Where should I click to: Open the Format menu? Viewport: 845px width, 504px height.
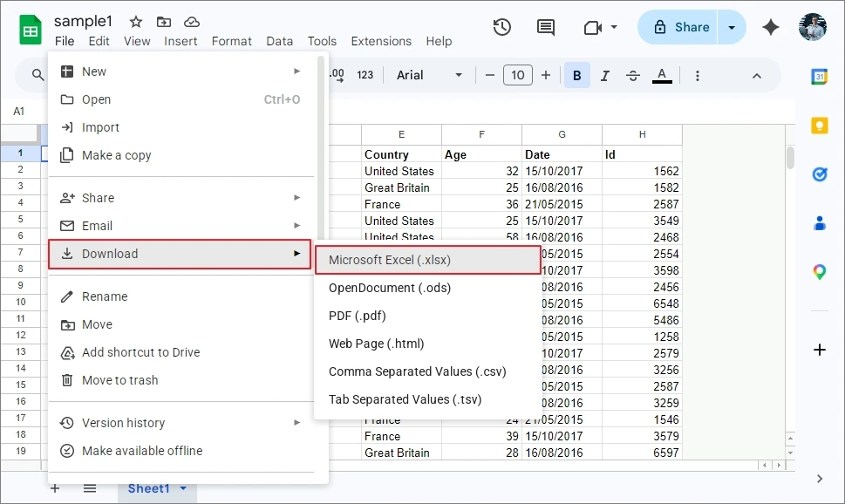click(x=232, y=41)
